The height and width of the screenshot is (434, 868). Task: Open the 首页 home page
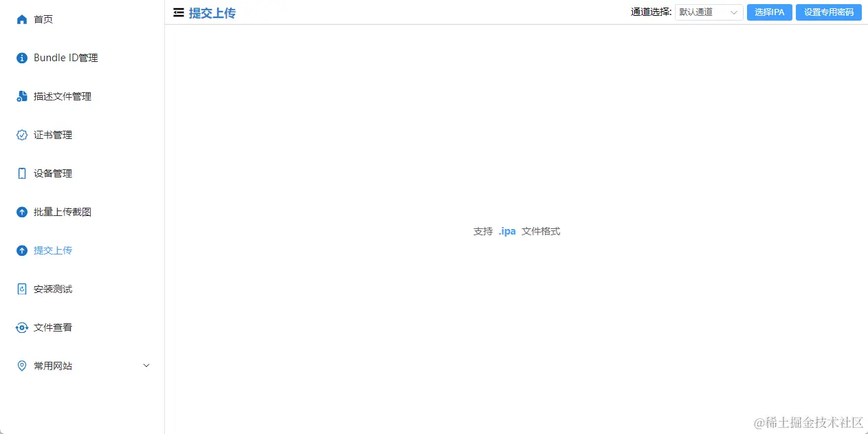click(x=43, y=19)
